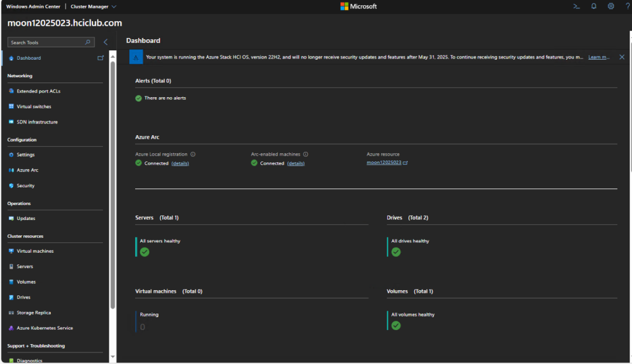Open Azure Kubernetes Service tool
This screenshot has height=364, width=632.
point(44,328)
